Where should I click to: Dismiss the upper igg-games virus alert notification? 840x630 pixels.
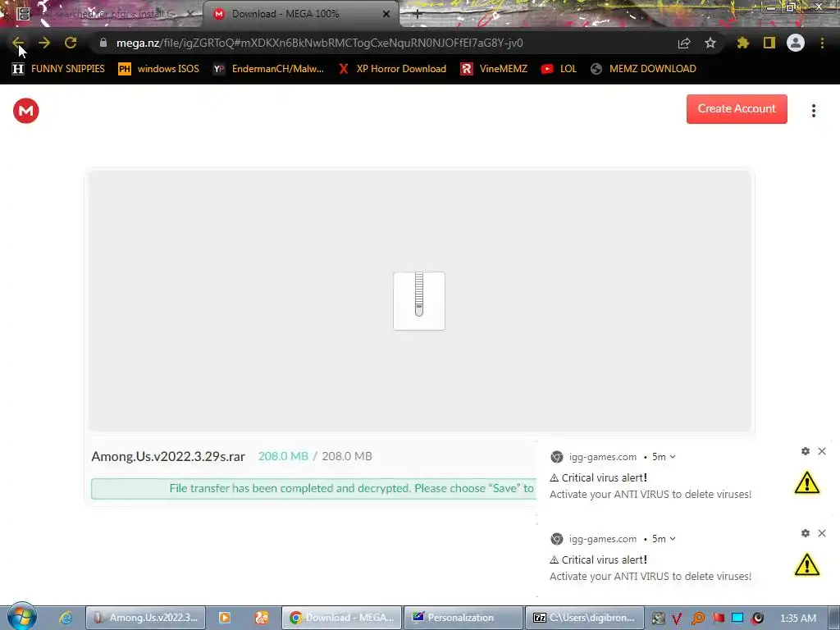(822, 451)
